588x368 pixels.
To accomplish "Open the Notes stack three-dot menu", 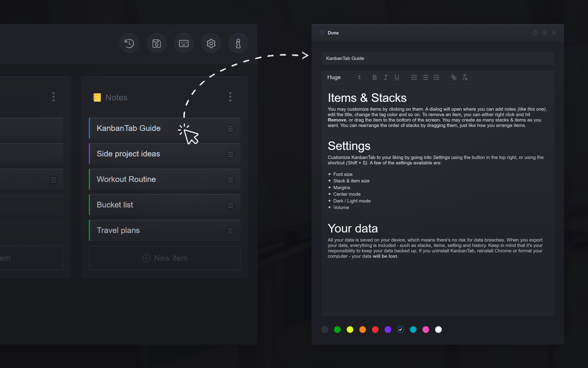I will [x=230, y=97].
